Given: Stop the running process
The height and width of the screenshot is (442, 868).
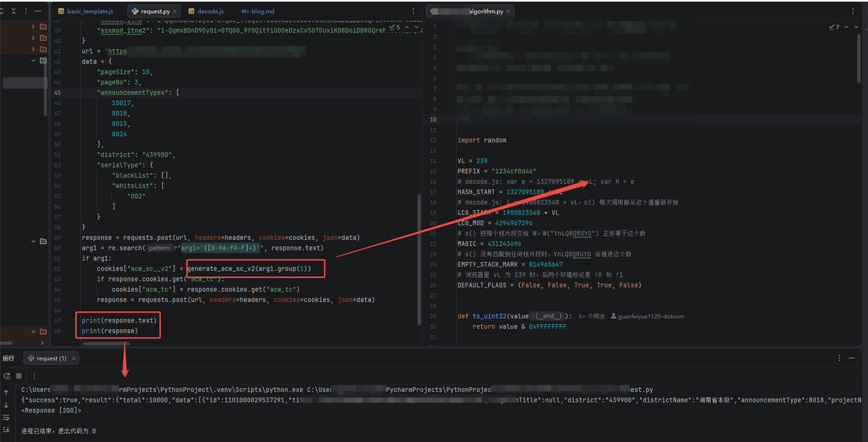Looking at the screenshot, I should point(19,376).
